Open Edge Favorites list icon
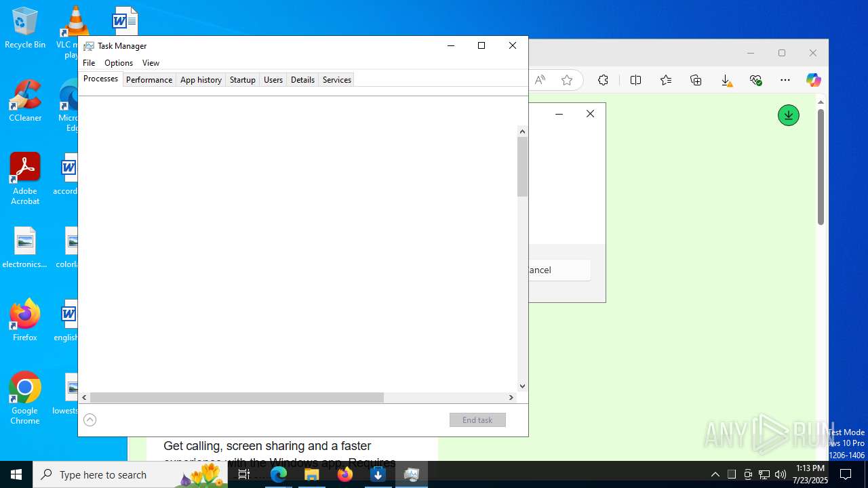The image size is (868, 488). click(666, 80)
